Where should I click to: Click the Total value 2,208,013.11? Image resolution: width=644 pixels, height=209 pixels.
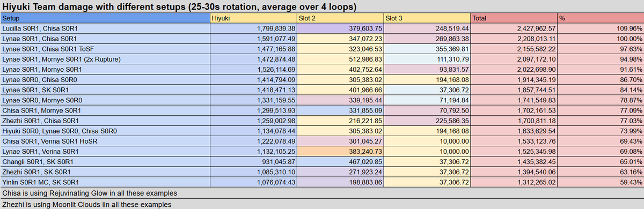click(514, 39)
